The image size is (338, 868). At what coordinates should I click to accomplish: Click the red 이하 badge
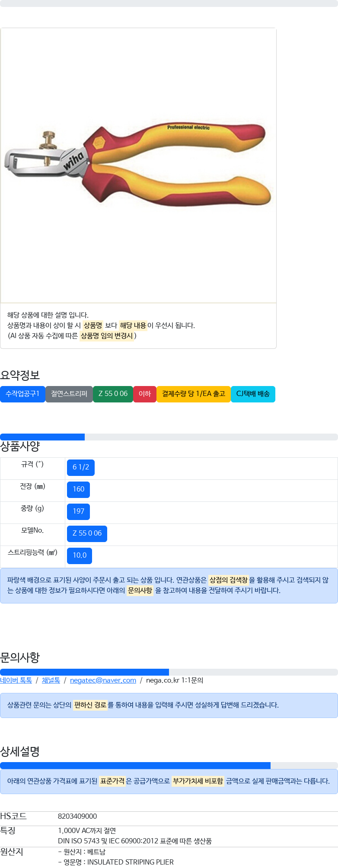coord(145,394)
